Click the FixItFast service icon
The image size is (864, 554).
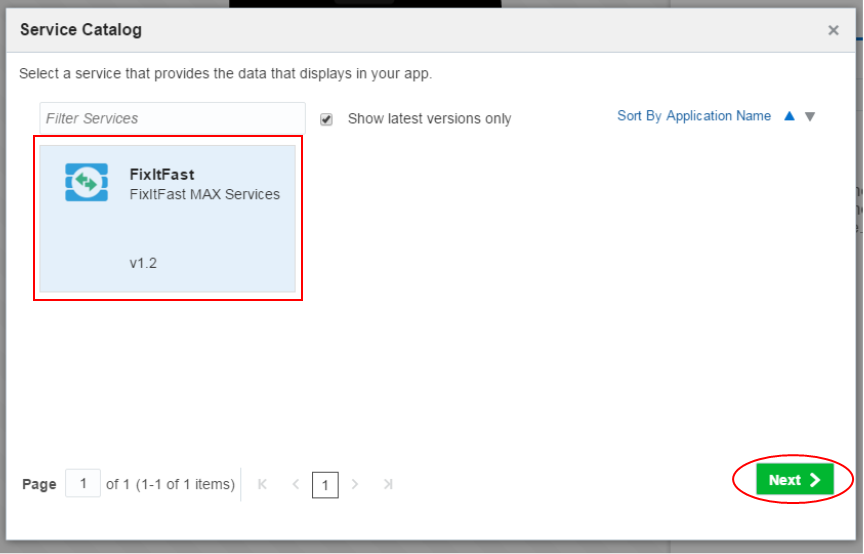tap(86, 182)
